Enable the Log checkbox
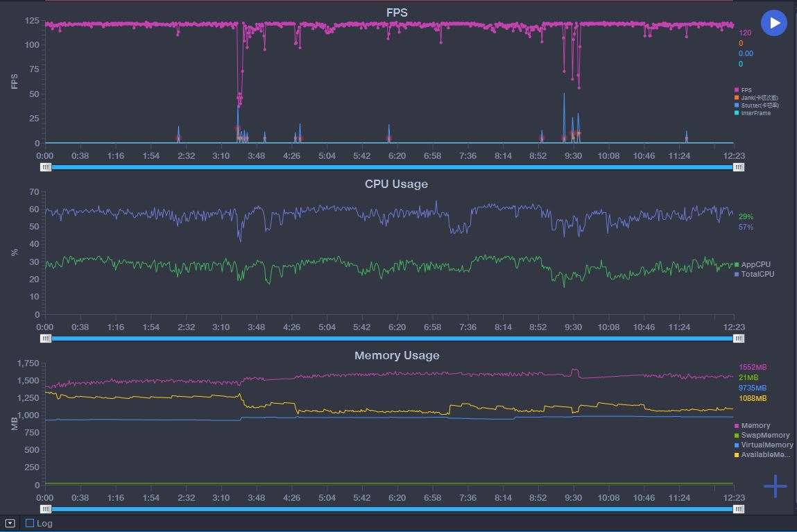797x532 pixels. pyautogui.click(x=30, y=523)
